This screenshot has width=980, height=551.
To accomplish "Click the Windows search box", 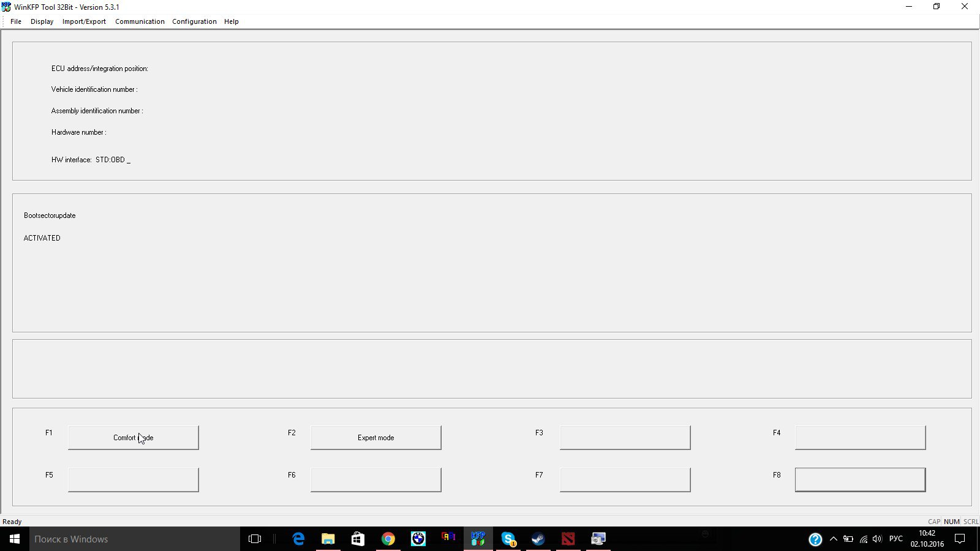I will pyautogui.click(x=135, y=539).
